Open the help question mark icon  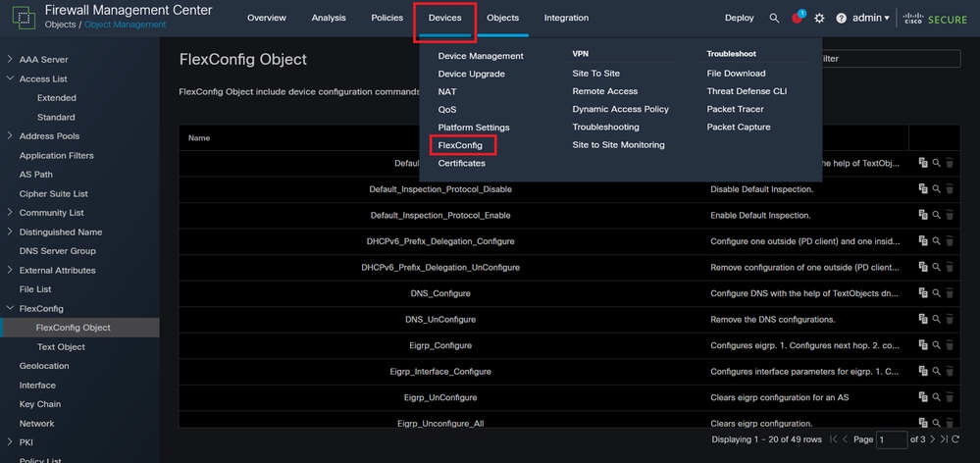(x=842, y=18)
